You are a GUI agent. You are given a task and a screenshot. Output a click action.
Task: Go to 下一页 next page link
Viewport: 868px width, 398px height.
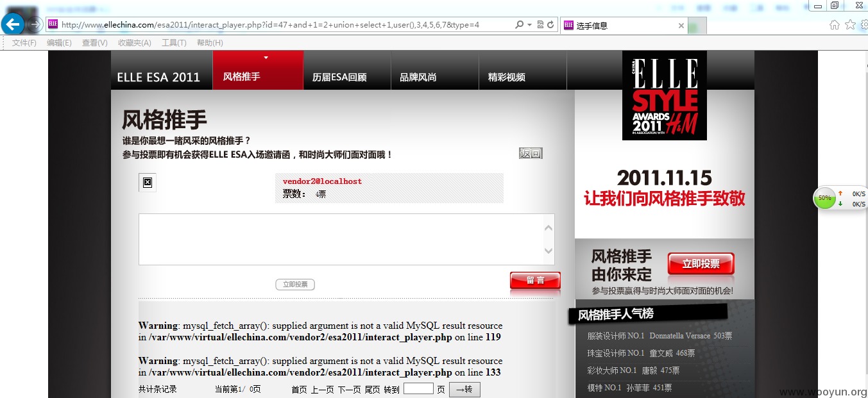(350, 390)
